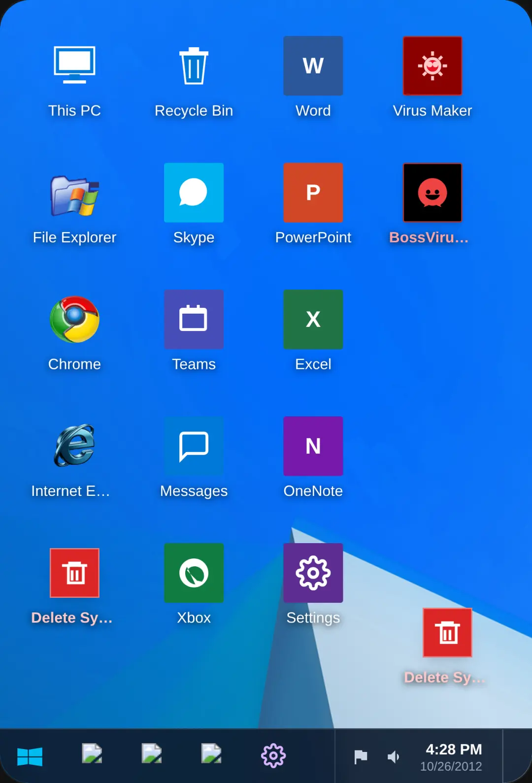Select the BossVirus desktop icon
This screenshot has width=532, height=783.
point(432,193)
